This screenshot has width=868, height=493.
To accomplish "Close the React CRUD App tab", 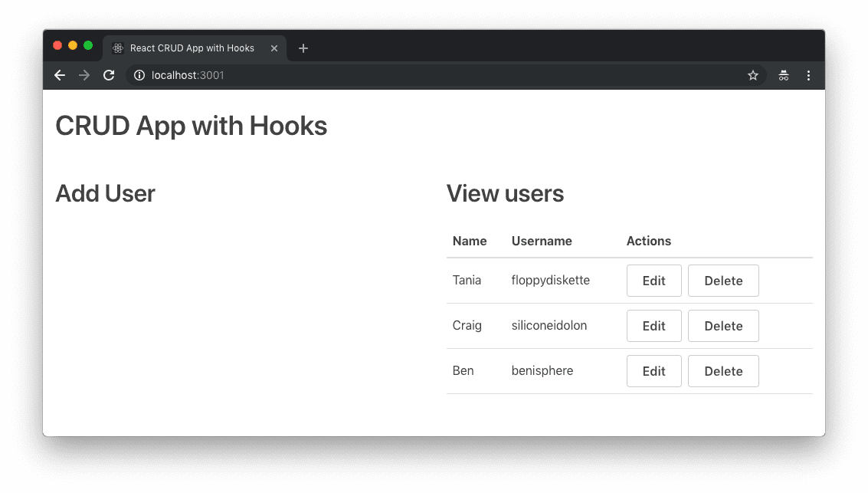I will [x=274, y=48].
